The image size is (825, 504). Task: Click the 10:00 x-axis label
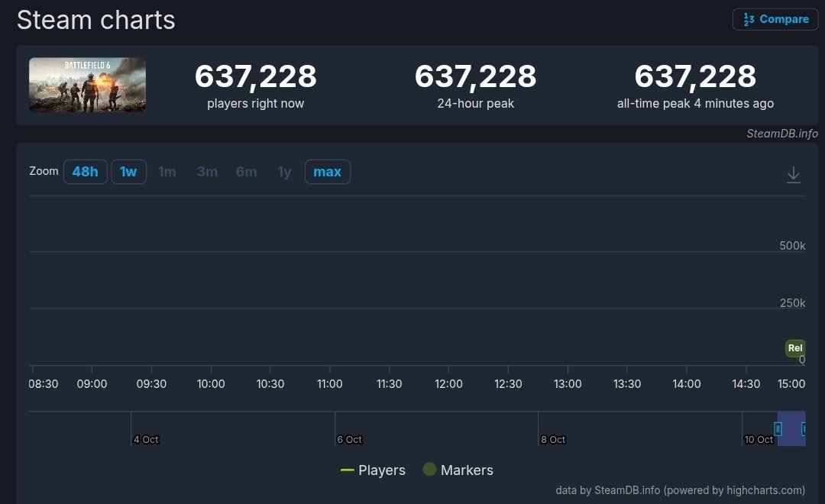click(211, 384)
